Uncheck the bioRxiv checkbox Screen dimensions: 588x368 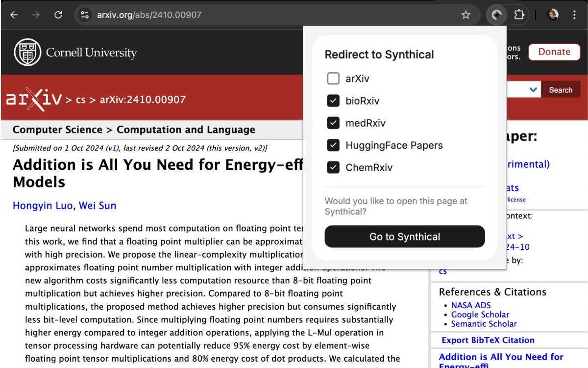click(x=333, y=101)
